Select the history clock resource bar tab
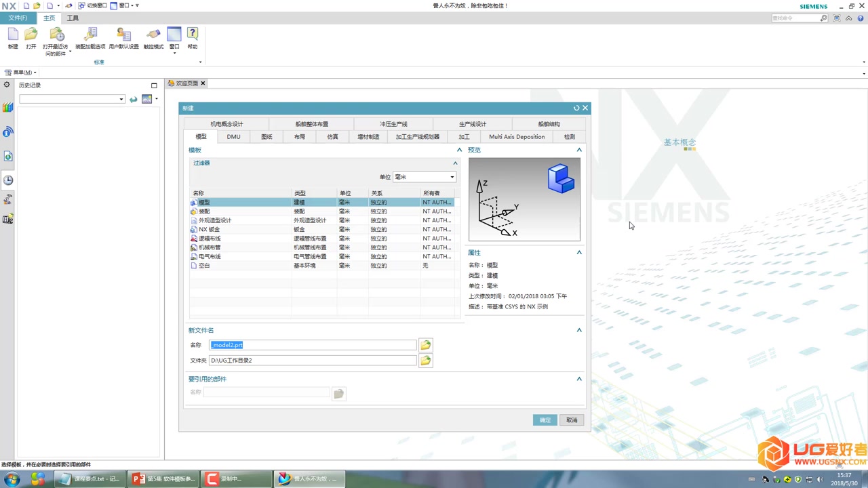 tap(8, 180)
